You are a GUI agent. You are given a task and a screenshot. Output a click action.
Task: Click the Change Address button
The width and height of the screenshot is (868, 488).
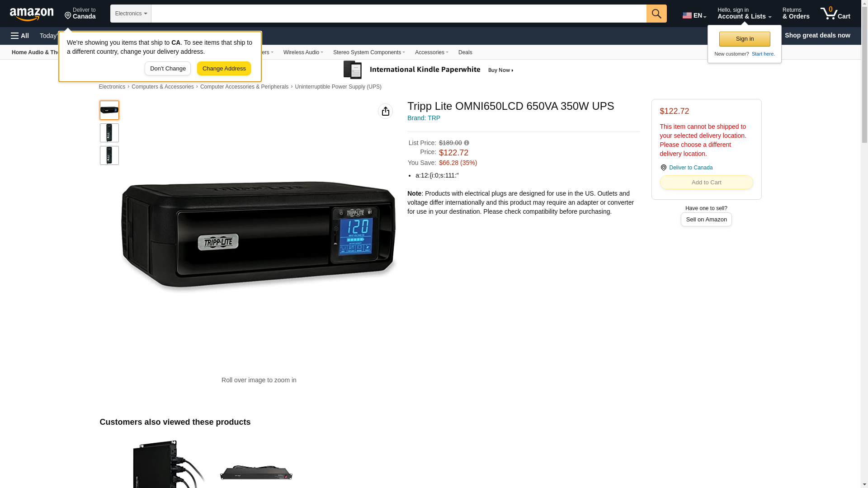click(x=224, y=69)
